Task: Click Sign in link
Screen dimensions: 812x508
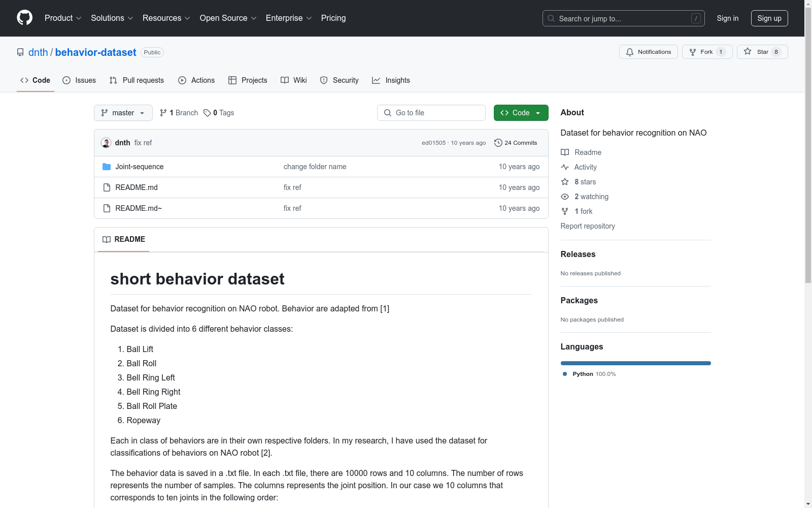Action: tap(728, 18)
